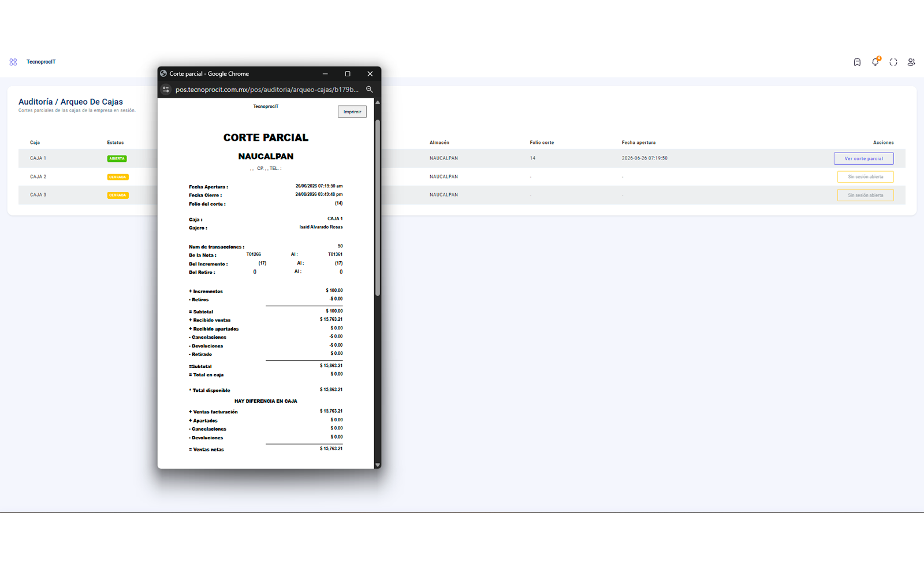
Task: Open the apps grid icon beside TecnoprocIT
Action: pyautogui.click(x=13, y=62)
